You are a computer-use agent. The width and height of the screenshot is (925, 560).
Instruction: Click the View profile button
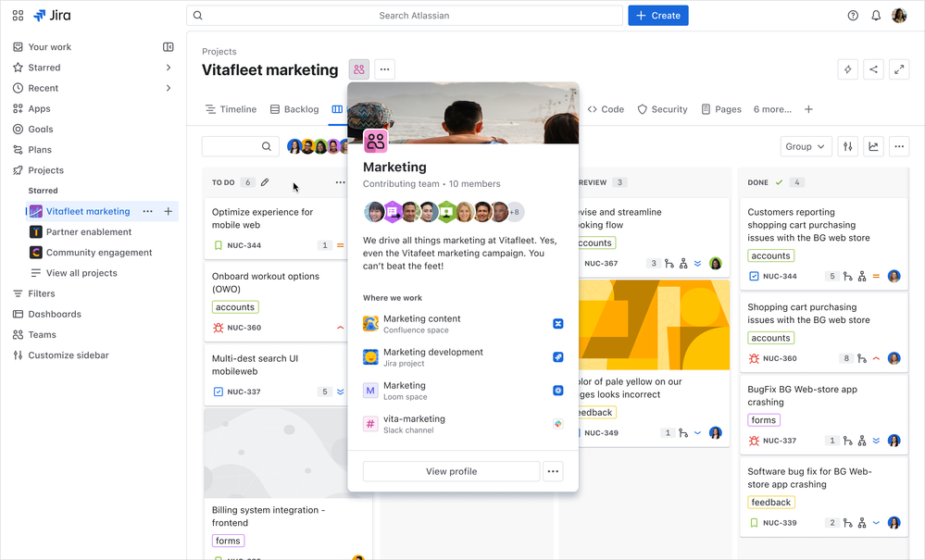(451, 471)
